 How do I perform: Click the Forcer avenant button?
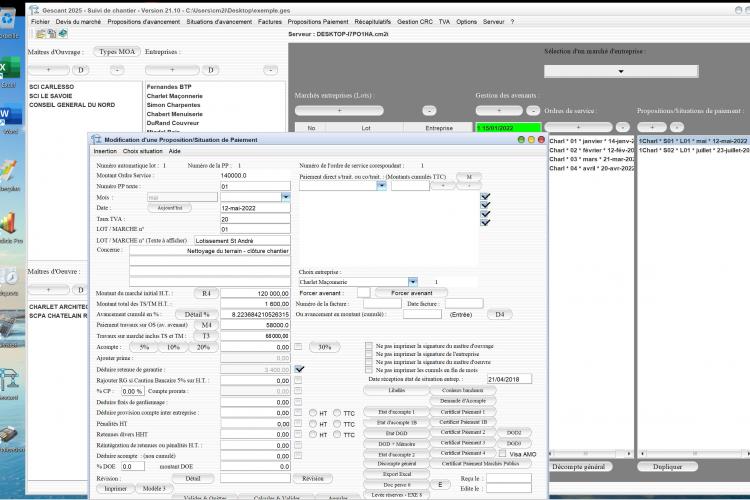[x=411, y=292]
